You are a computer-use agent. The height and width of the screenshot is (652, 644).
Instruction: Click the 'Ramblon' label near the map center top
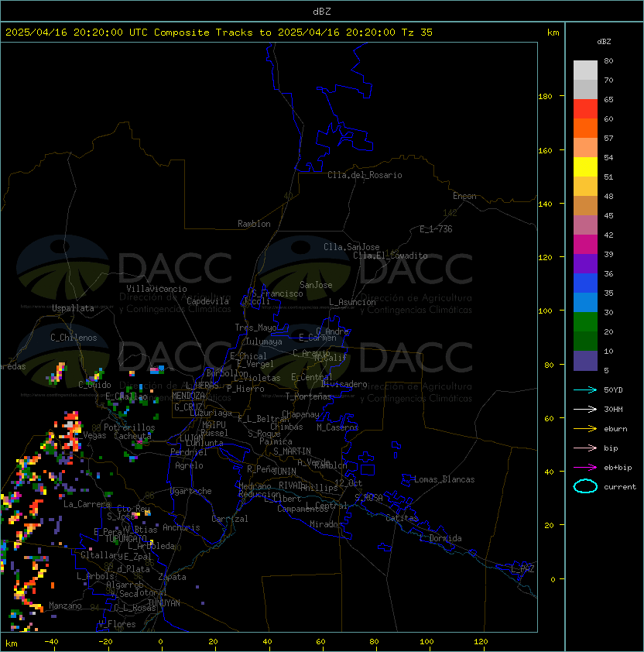pyautogui.click(x=254, y=224)
